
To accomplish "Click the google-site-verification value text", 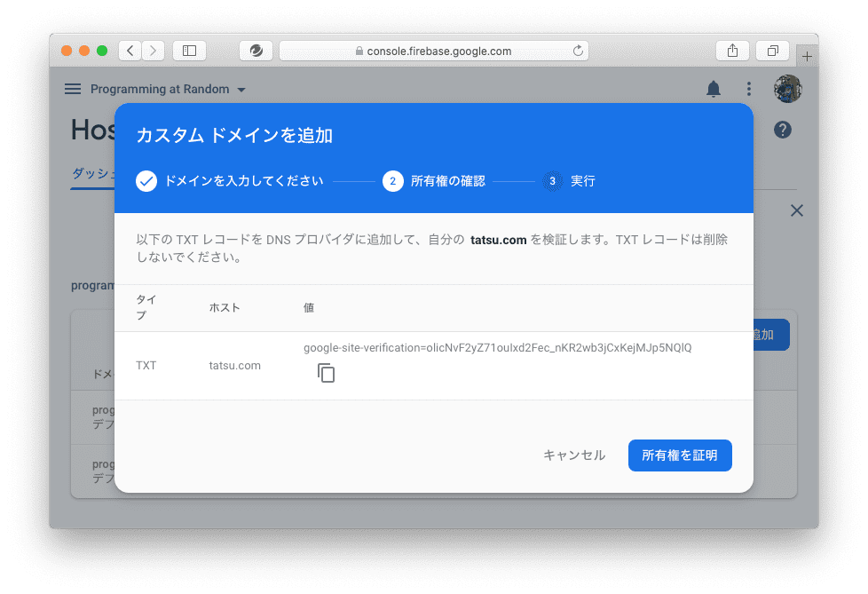I will point(498,348).
